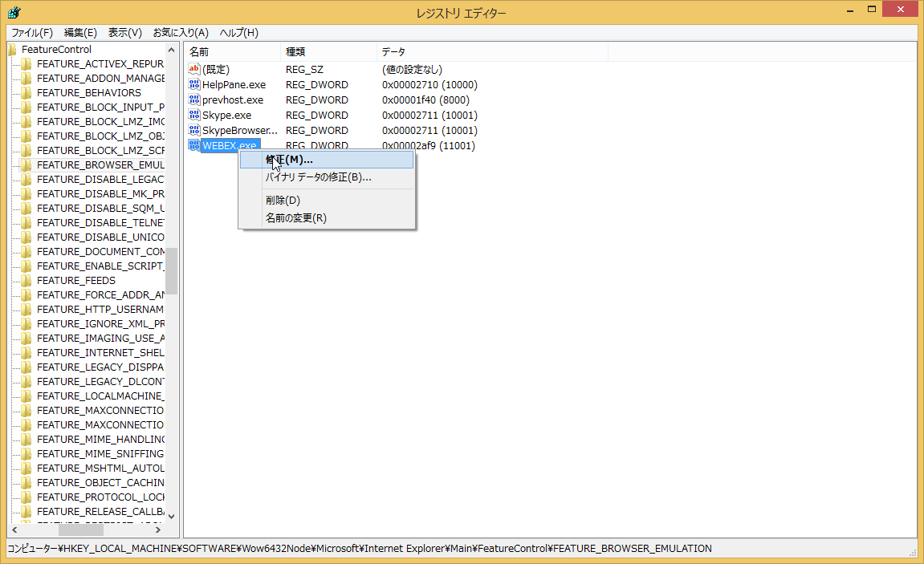Select the FEATURE_BEHAVIORS tree key
This screenshot has height=564, width=924.
point(88,92)
